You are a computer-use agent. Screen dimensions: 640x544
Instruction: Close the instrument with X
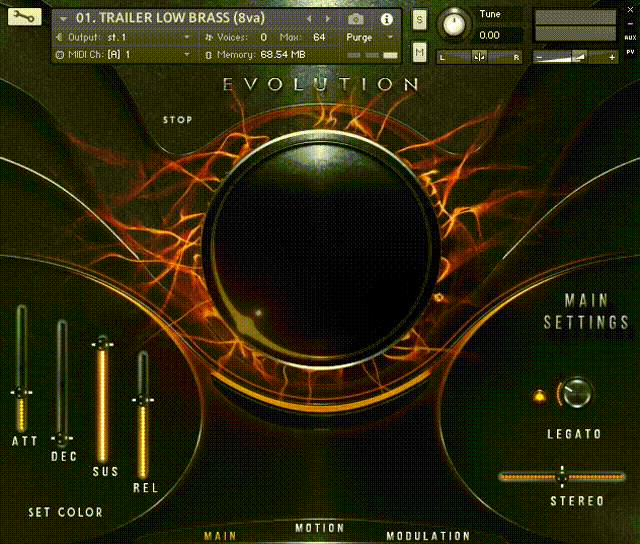click(x=630, y=10)
